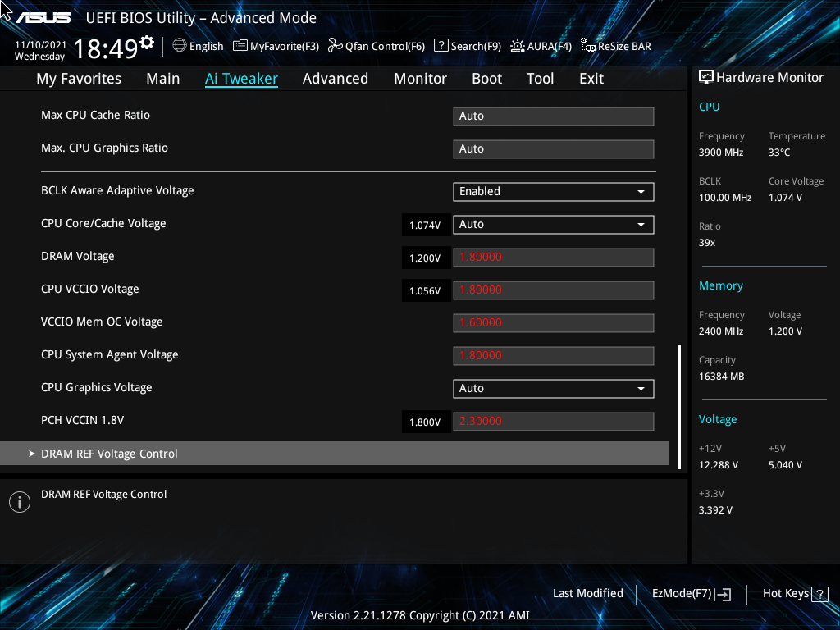Edit the CPU VCCIO Voltage field

point(554,290)
